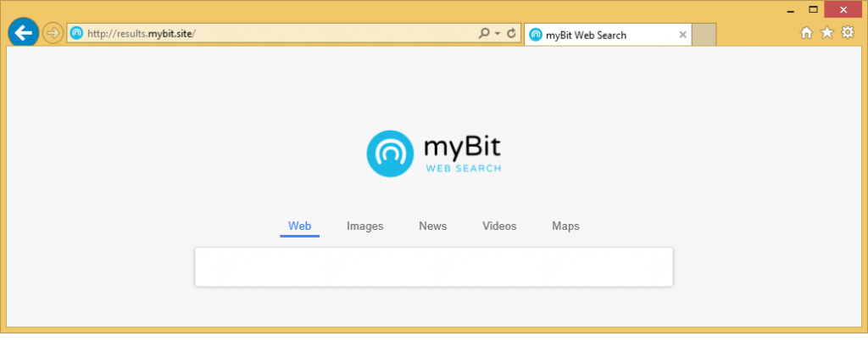This screenshot has height=341, width=868.
Task: Expand the address bar autocomplete dropdown arrow
Action: (497, 34)
